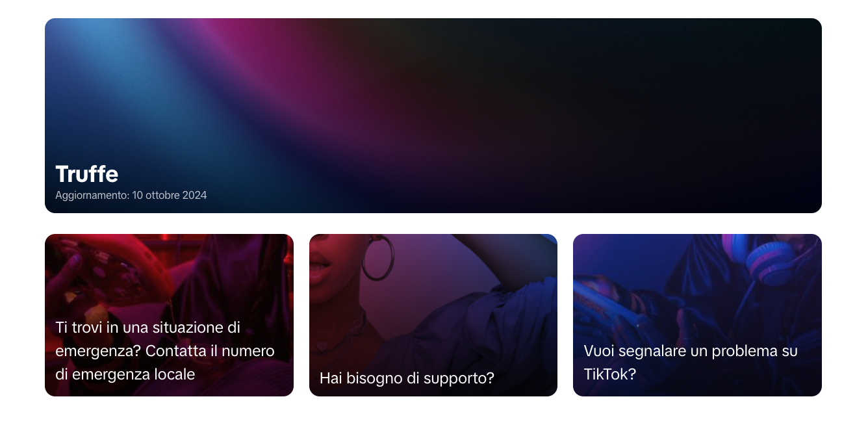Open the "Hai bisogno di supporto?" card
Screen dimensions: 868x438
pos(433,315)
